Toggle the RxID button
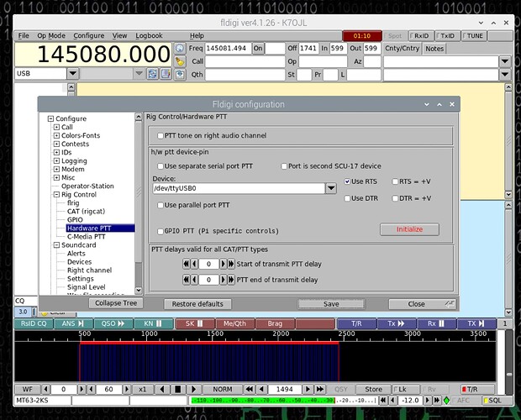The height and width of the screenshot is (420, 521). tap(421, 36)
